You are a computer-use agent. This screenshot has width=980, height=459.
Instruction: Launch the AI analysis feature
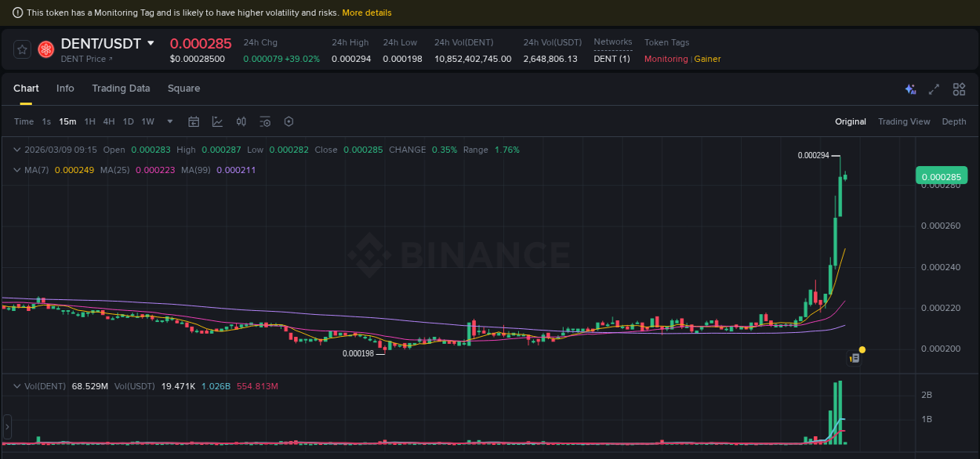click(910, 89)
